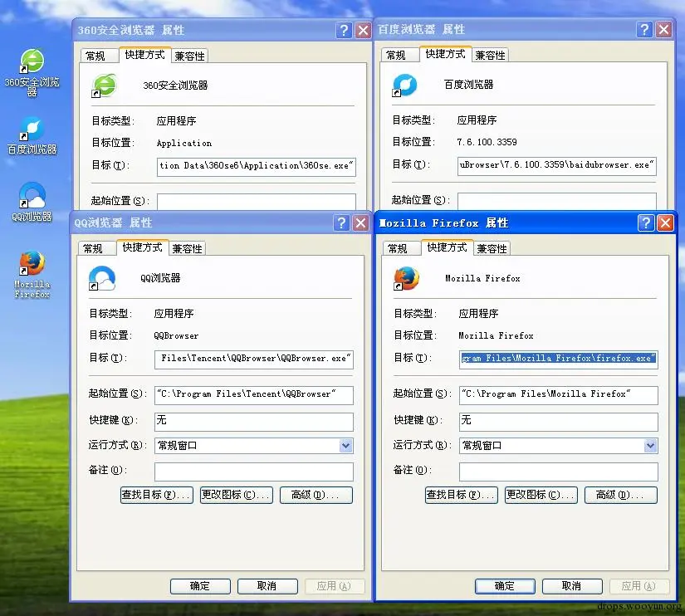Click 起始位置 field in QQ浏览器 属性

coord(254,395)
